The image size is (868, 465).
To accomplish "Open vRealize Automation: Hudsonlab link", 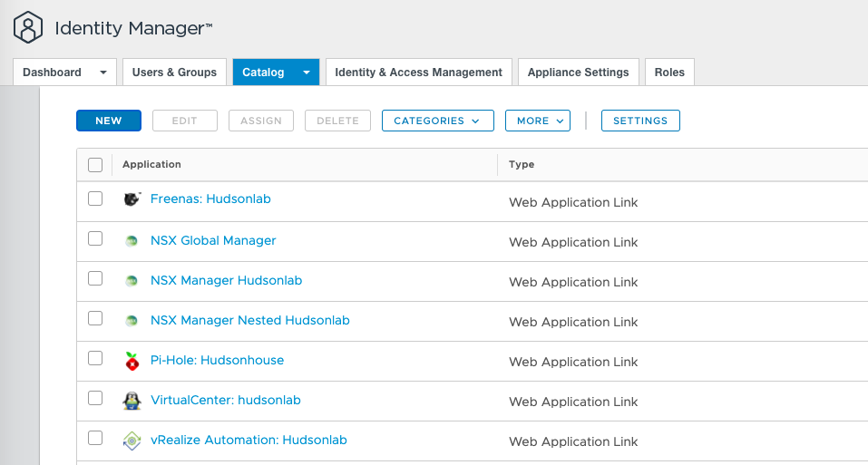I will tap(249, 441).
